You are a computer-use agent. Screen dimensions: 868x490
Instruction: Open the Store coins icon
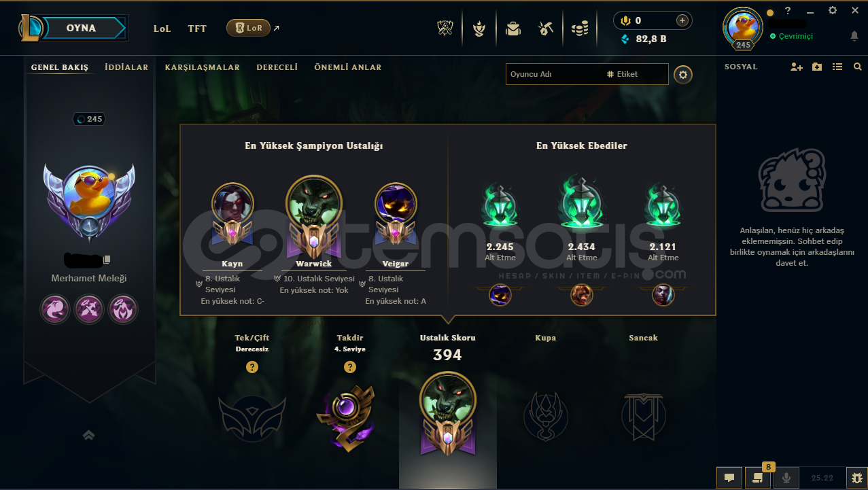(580, 29)
